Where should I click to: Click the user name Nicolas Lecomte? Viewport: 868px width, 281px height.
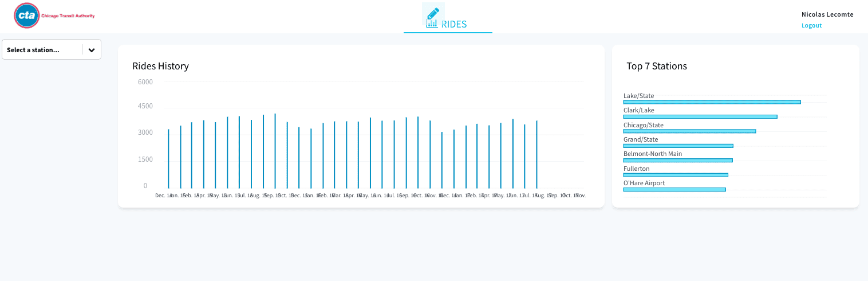pyautogui.click(x=827, y=14)
